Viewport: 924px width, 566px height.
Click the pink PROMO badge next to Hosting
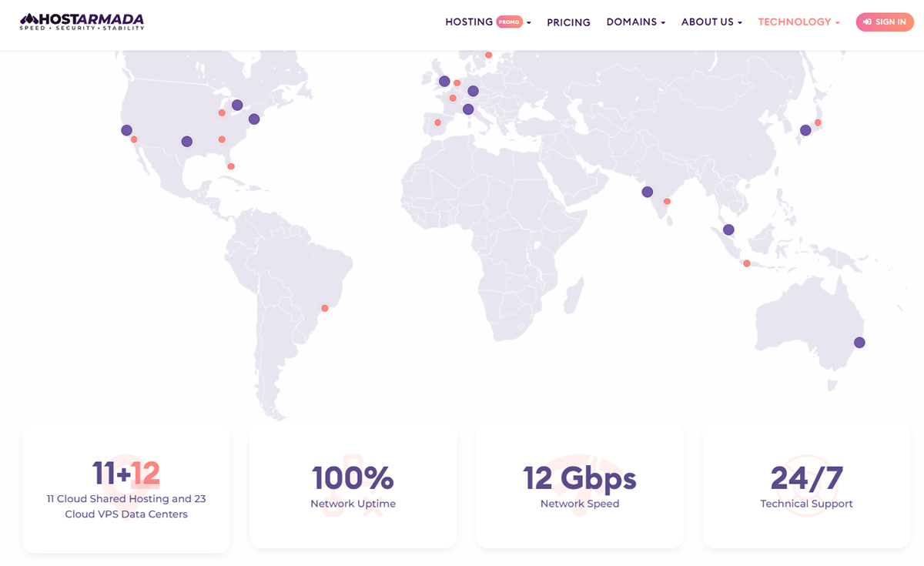point(511,22)
